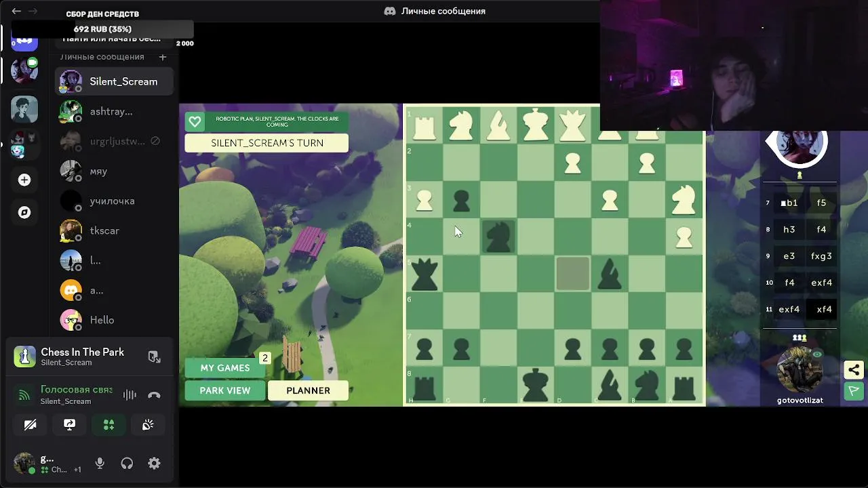Click the move 7 f5 entry
This screenshot has height=488, width=868.
821,203
